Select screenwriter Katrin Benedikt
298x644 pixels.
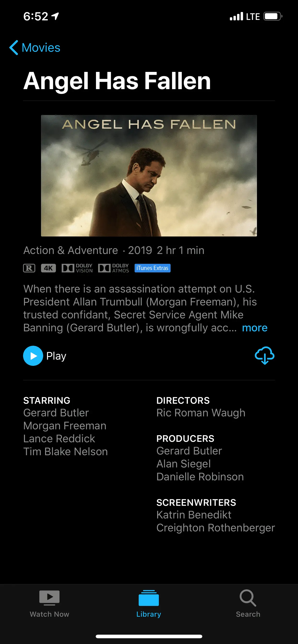click(x=194, y=515)
